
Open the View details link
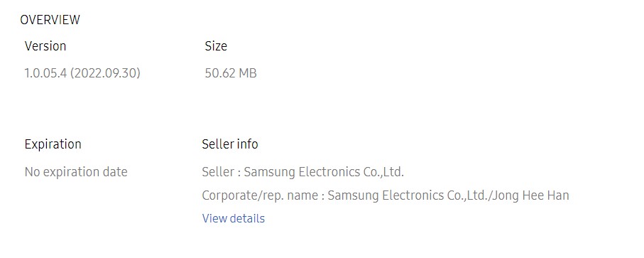click(x=234, y=218)
